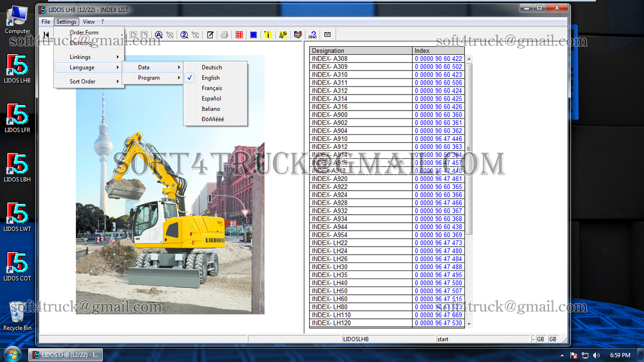Open the File menu

click(x=46, y=22)
